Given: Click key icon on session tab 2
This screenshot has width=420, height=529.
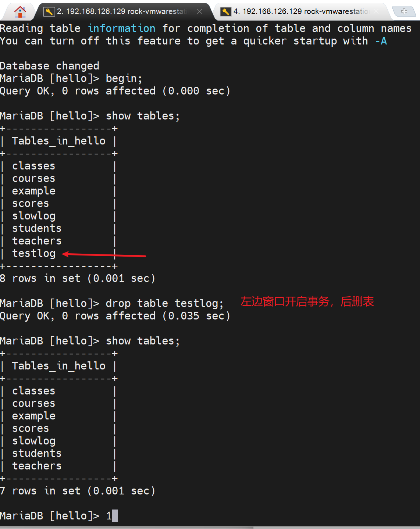Looking at the screenshot, I should (x=49, y=12).
